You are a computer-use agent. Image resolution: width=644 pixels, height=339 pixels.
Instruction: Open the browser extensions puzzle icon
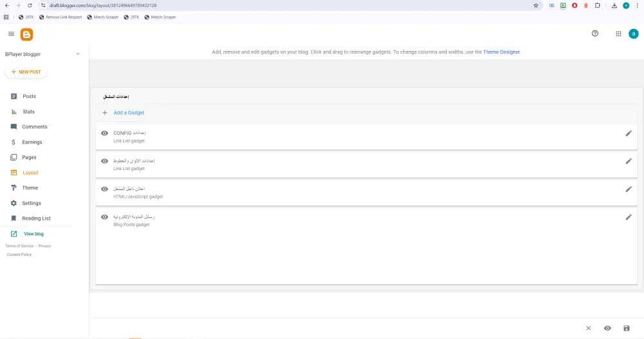(x=597, y=5)
